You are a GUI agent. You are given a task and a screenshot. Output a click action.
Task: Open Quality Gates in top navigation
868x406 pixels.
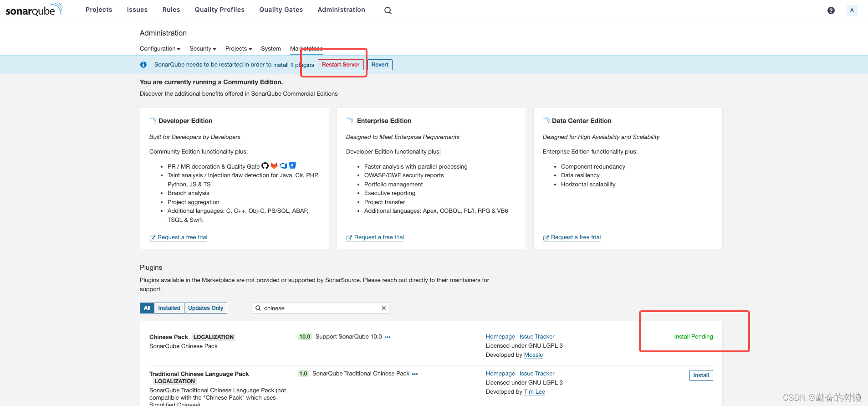pyautogui.click(x=281, y=10)
